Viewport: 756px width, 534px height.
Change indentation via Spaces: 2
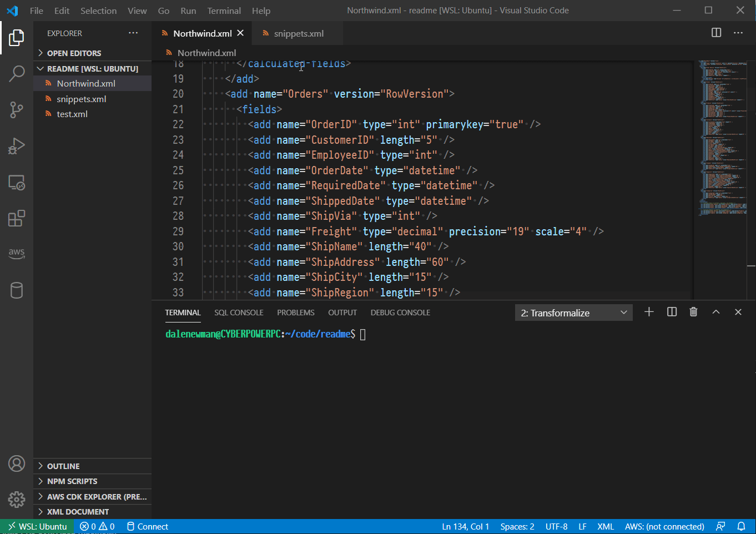(517, 526)
